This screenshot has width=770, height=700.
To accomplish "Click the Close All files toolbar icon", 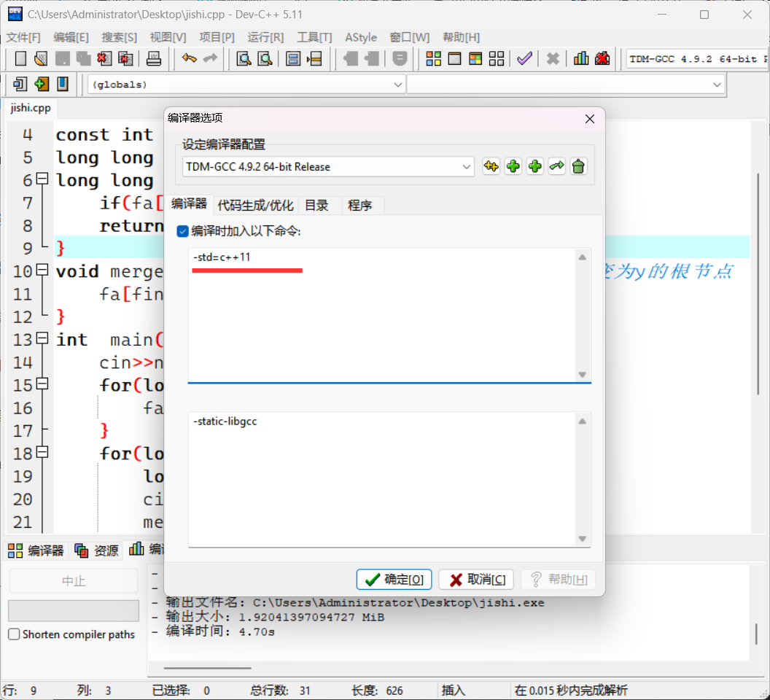I will tap(125, 59).
